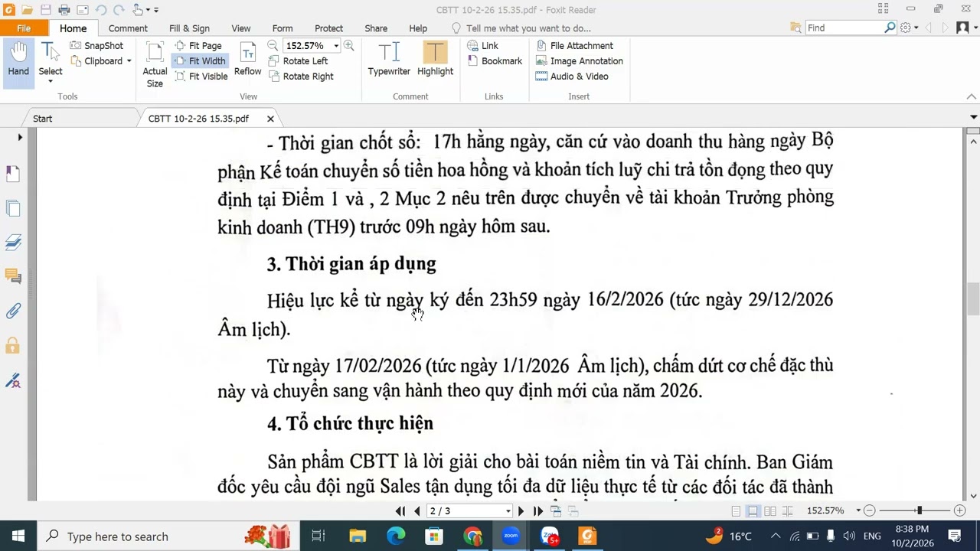Open the Share tab

[x=376, y=28]
